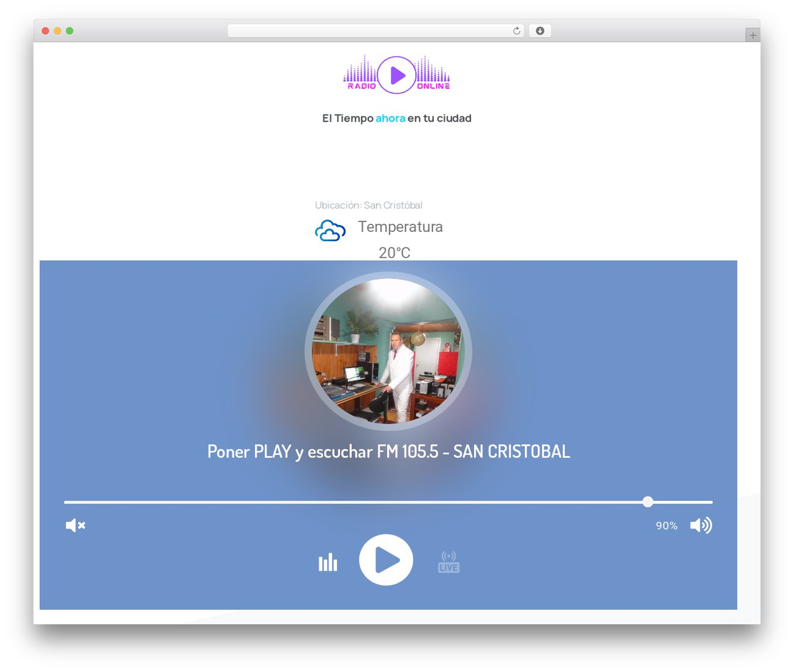Click the browser download icon
This screenshot has width=794, height=672.
coord(540,31)
